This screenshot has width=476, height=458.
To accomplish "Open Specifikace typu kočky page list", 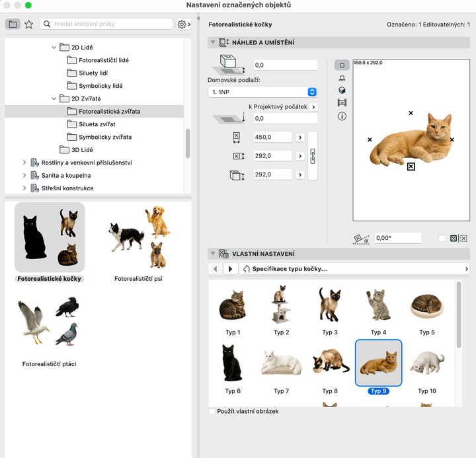I will (x=354, y=269).
